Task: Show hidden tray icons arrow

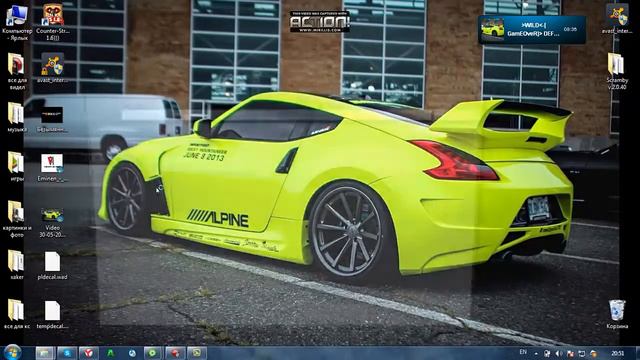Action: [536, 353]
